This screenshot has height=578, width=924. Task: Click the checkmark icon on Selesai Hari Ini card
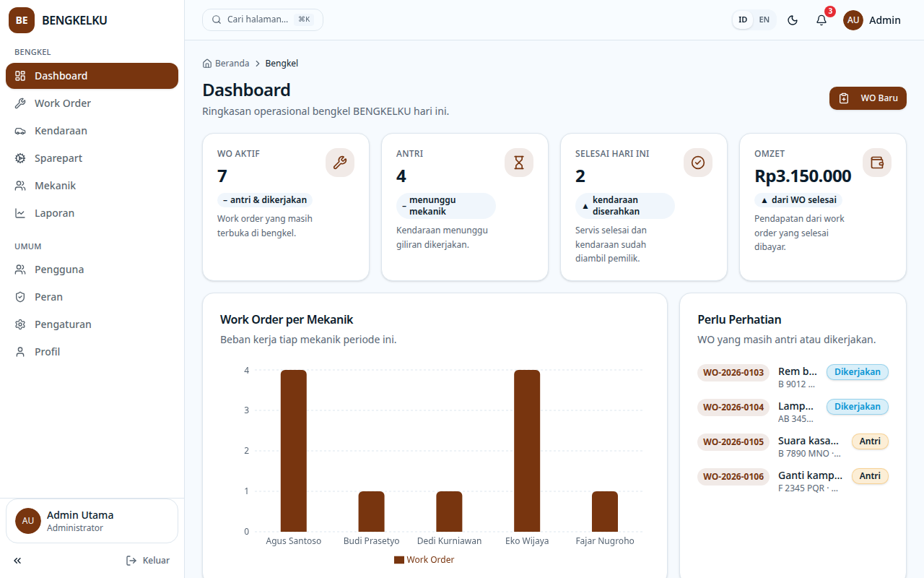pos(698,163)
